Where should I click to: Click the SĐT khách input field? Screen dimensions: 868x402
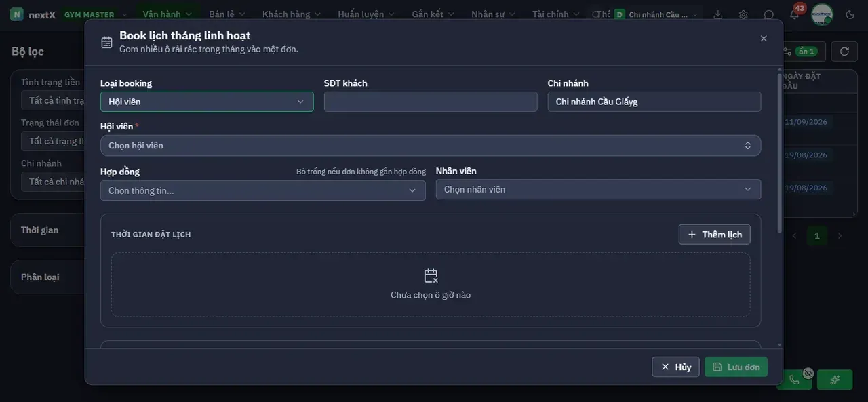pyautogui.click(x=431, y=102)
